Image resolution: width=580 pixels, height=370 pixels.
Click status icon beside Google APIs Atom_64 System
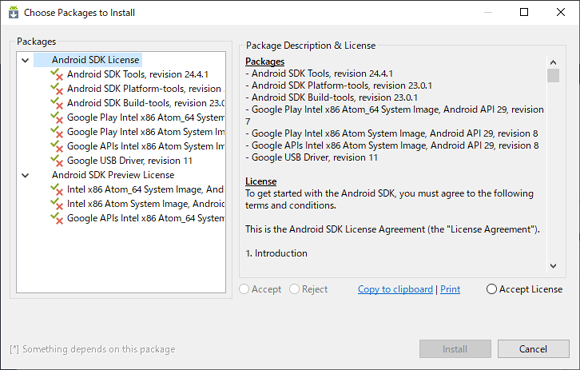tap(57, 218)
